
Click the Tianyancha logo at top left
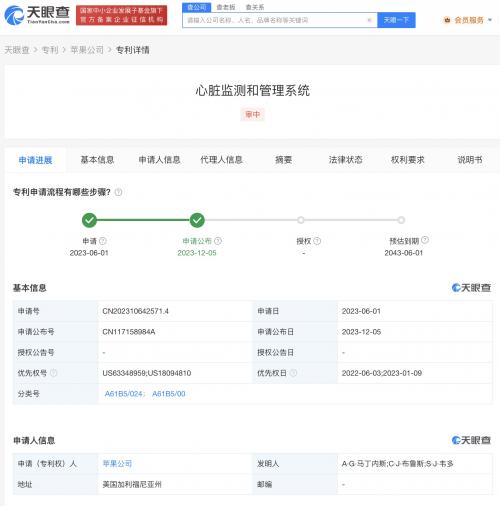coord(37,15)
